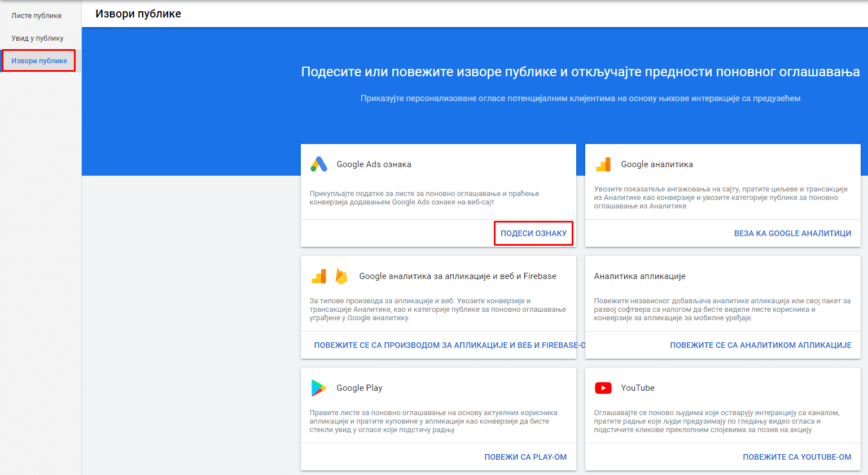Screen dimensions: 868x475
Task: Click ПОВЕЖИТЕ СЕ СА ПРОИЗВОДОМ ЗА АПЛИКАЦИЈЕ И ВЕБ
Action: coord(449,345)
